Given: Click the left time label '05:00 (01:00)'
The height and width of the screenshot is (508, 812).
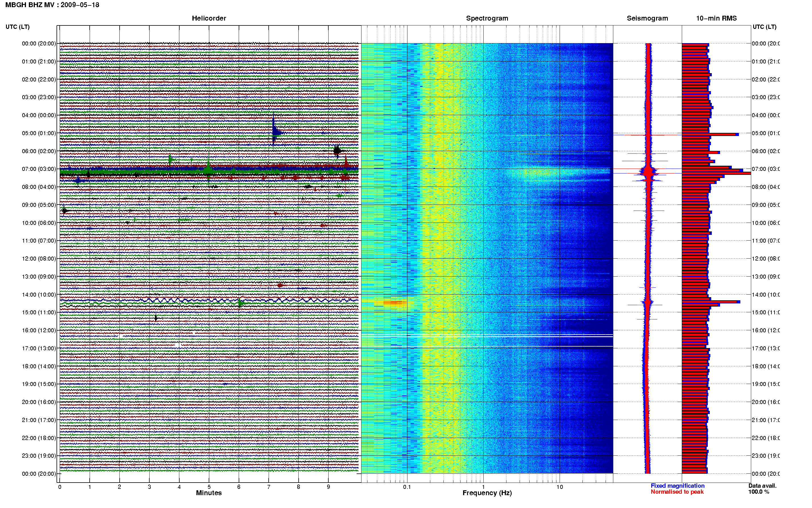Looking at the screenshot, I should point(39,133).
